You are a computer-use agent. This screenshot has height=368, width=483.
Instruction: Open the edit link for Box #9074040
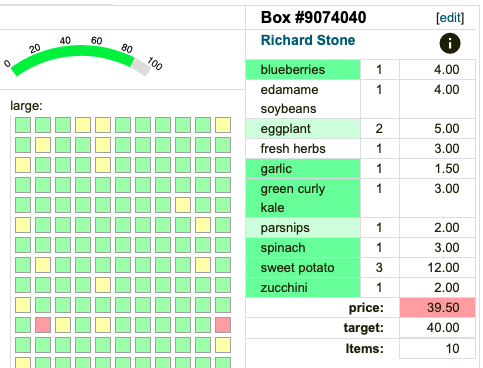450,18
